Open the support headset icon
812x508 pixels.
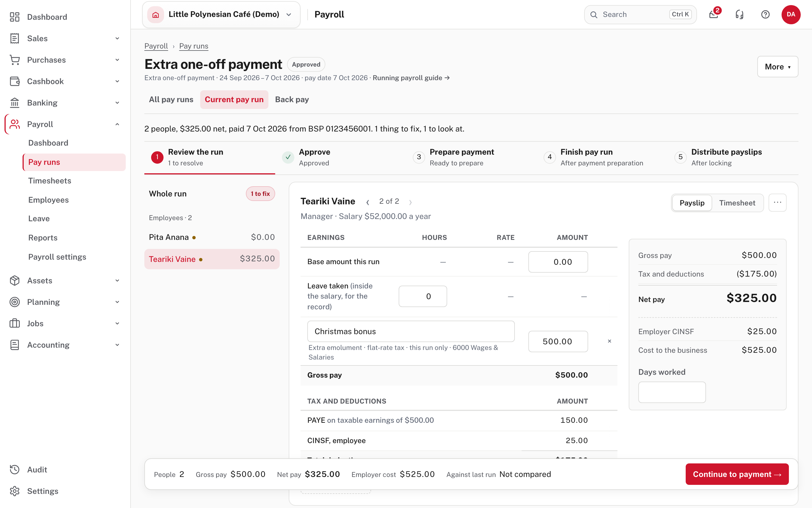click(x=740, y=14)
